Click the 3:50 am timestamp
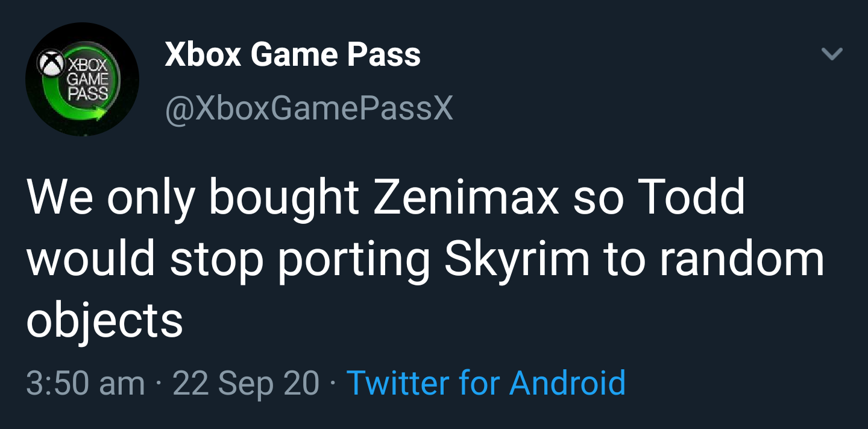Screen dimensions: 868x429 tap(85, 383)
